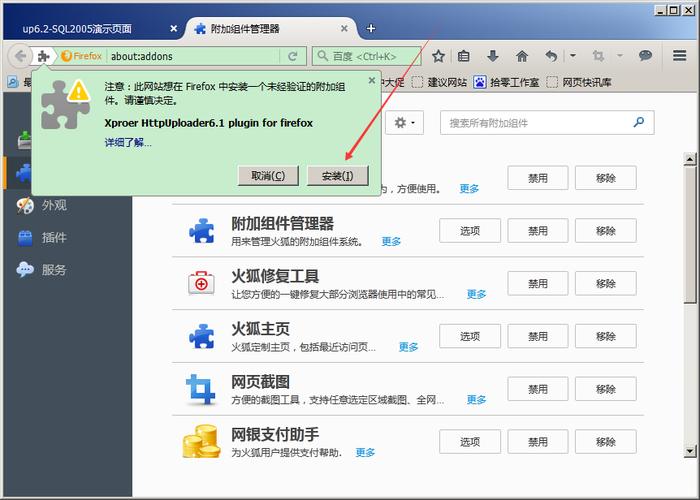Viewport: 700px width, 500px height.
Task: Remove the 网页截图 extension
Action: click(605, 388)
